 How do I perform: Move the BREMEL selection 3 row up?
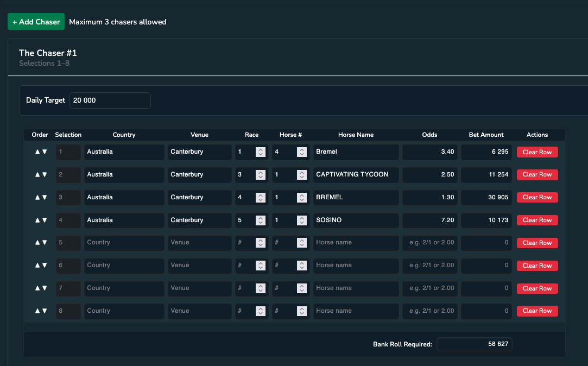coord(37,197)
